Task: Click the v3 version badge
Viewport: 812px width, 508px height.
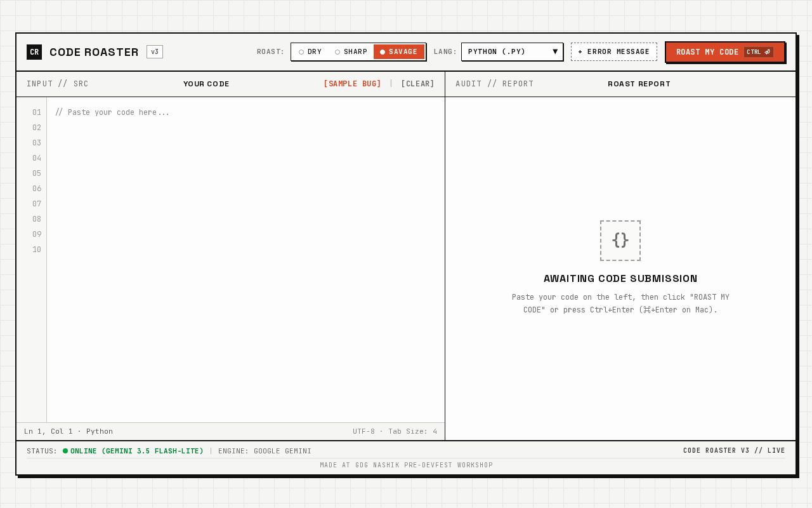Action: click(155, 52)
